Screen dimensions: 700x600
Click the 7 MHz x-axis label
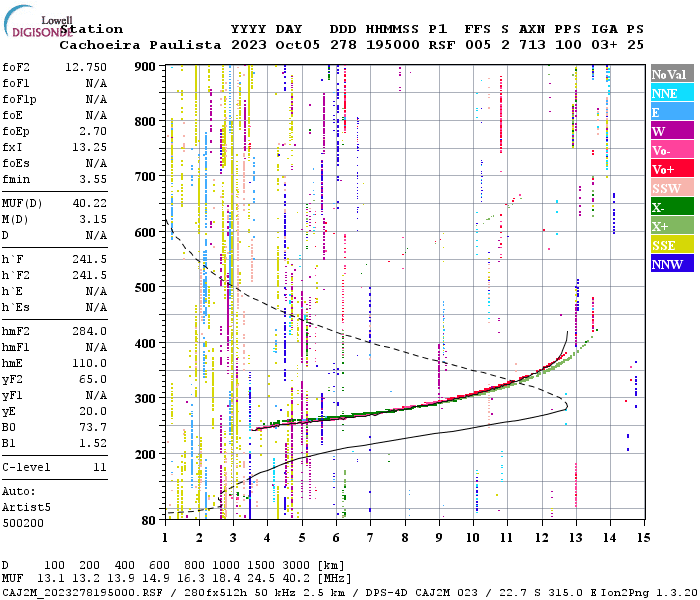click(x=370, y=538)
